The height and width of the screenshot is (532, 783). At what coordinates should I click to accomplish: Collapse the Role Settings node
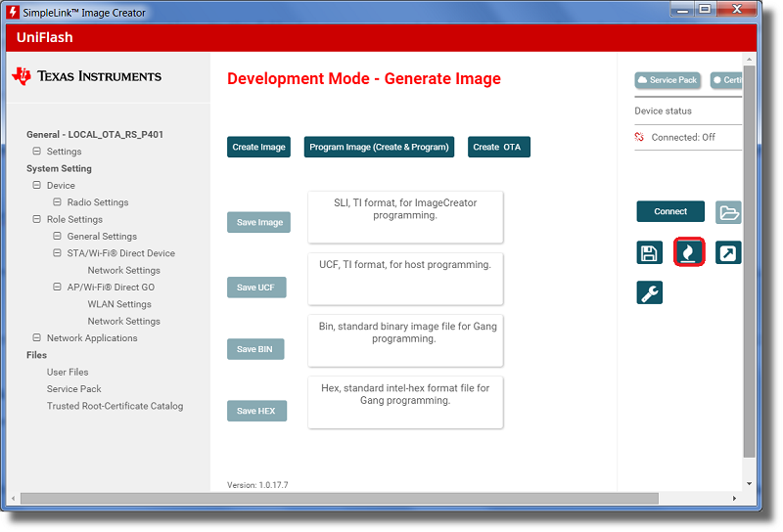click(37, 219)
